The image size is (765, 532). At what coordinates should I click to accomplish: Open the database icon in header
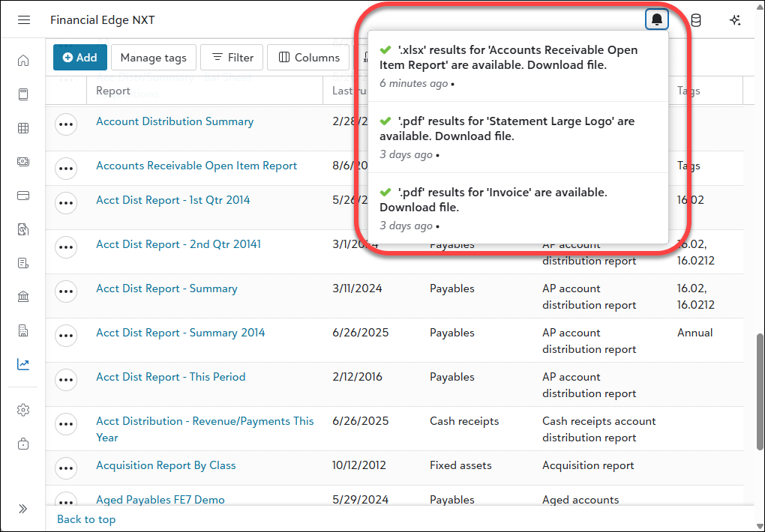tap(696, 19)
